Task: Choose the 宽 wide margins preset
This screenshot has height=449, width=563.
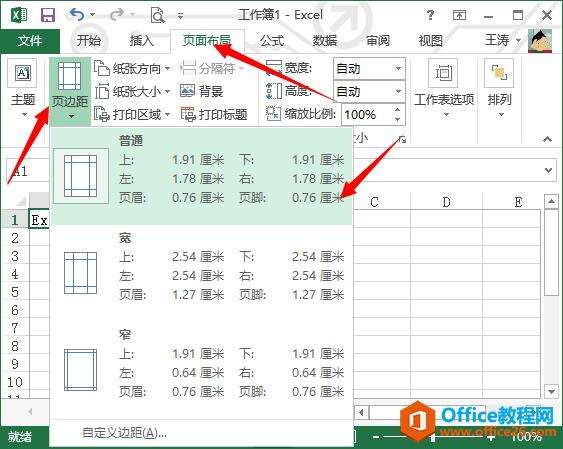Action: click(201, 273)
